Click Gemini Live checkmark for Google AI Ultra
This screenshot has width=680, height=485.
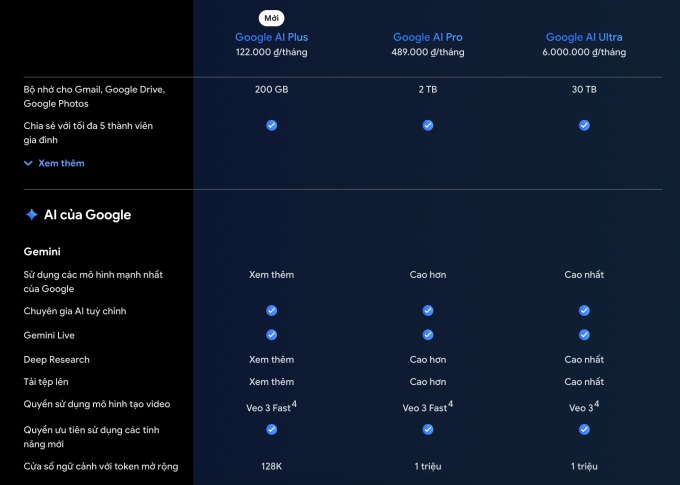tap(584, 335)
